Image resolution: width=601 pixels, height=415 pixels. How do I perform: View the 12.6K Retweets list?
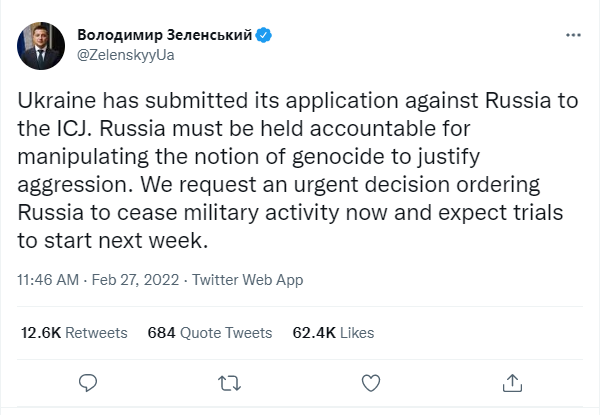(x=73, y=332)
